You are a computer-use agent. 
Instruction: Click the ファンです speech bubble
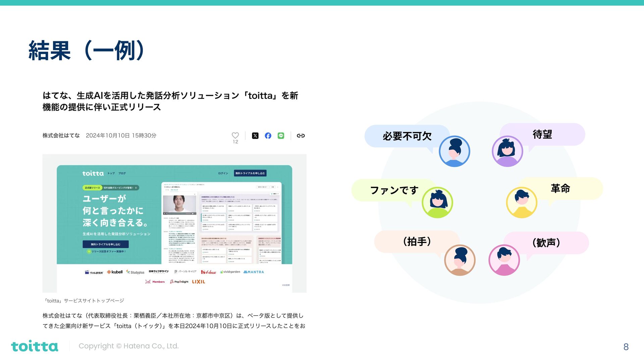coord(394,190)
